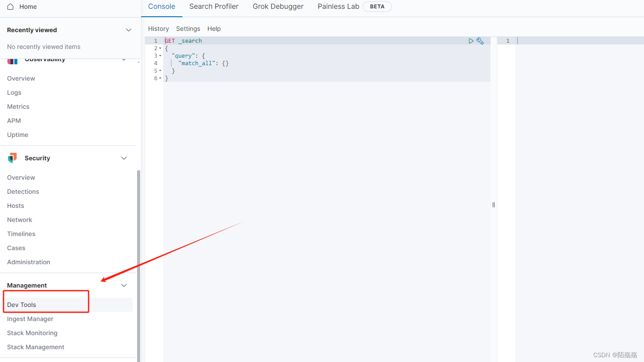Screen dimensions: 644x362
Task: Open Security Overview link
Action: (21, 177)
